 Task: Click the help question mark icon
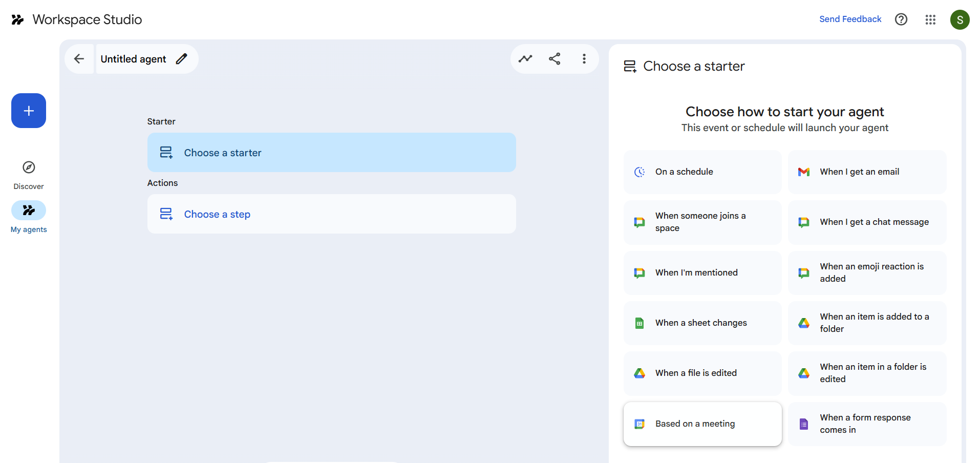click(901, 19)
